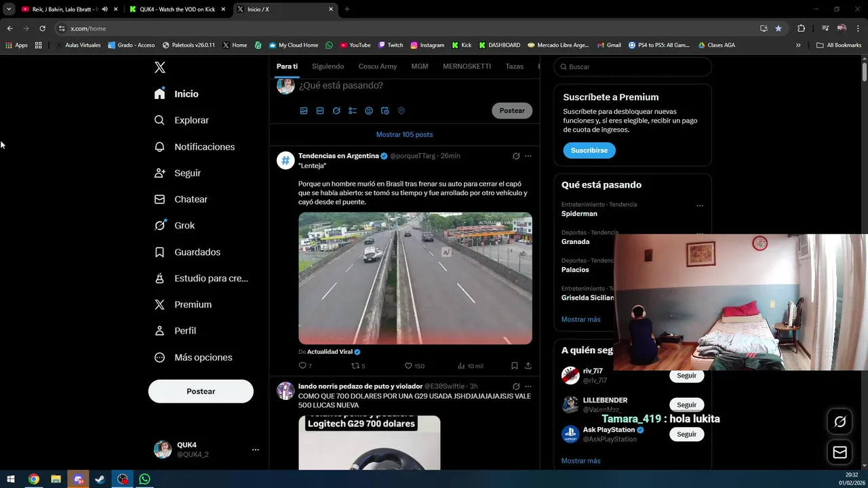The height and width of the screenshot is (488, 868).
Task: Switch to Coscu Army tab
Action: pyautogui.click(x=378, y=66)
